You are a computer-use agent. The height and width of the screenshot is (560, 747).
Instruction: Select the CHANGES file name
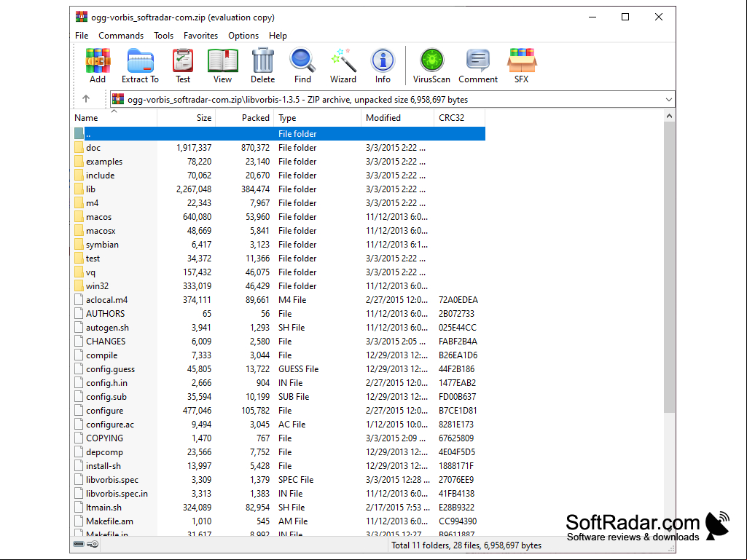(106, 341)
